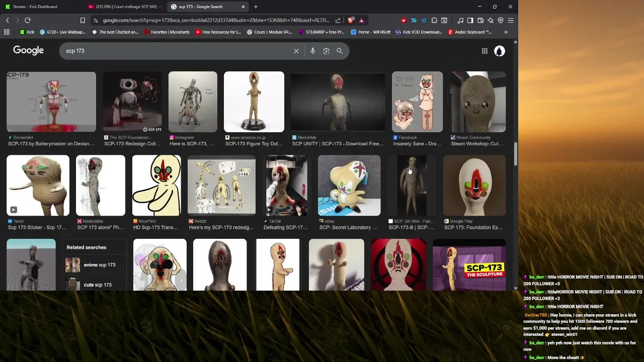Open the Arabic Keyboard bookmark
The width and height of the screenshot is (644, 362).
pos(470,32)
